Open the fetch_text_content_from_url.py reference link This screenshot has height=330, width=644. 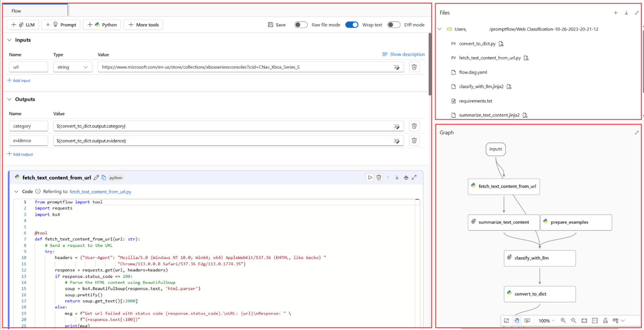pos(100,192)
